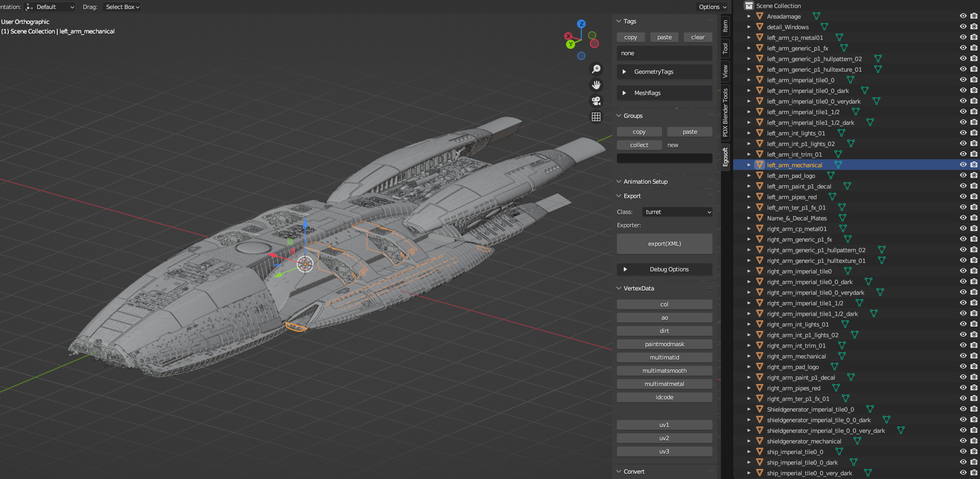Click the green Y axis gizmo circle

click(x=571, y=44)
